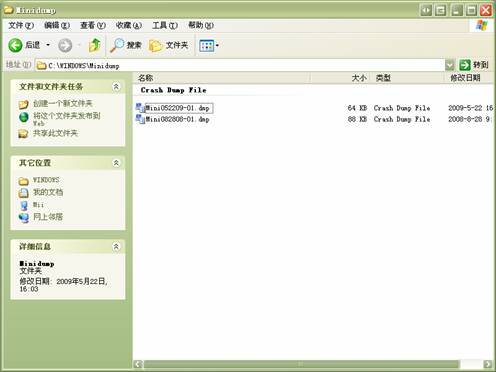496x372 pixels.
Task: Collapse the File and Folder Tasks panel
Action: [116, 87]
